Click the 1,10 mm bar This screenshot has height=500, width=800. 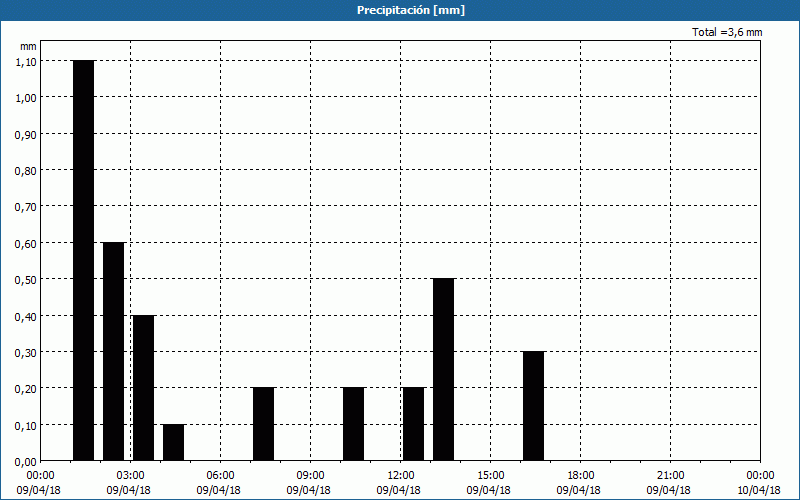pos(84,261)
